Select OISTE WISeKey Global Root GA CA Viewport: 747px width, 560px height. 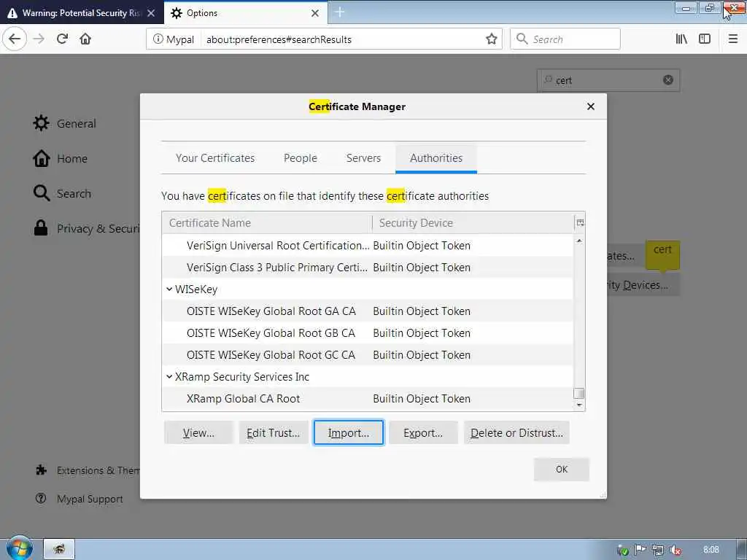click(368, 311)
